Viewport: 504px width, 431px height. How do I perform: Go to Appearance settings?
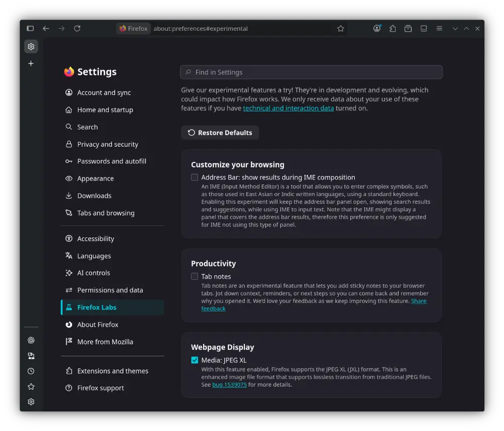(x=112, y=178)
